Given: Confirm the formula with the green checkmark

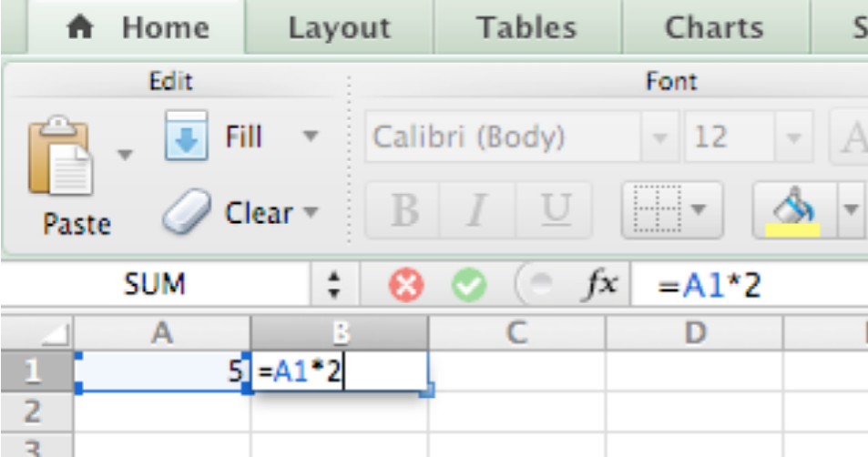Looking at the screenshot, I should [469, 286].
